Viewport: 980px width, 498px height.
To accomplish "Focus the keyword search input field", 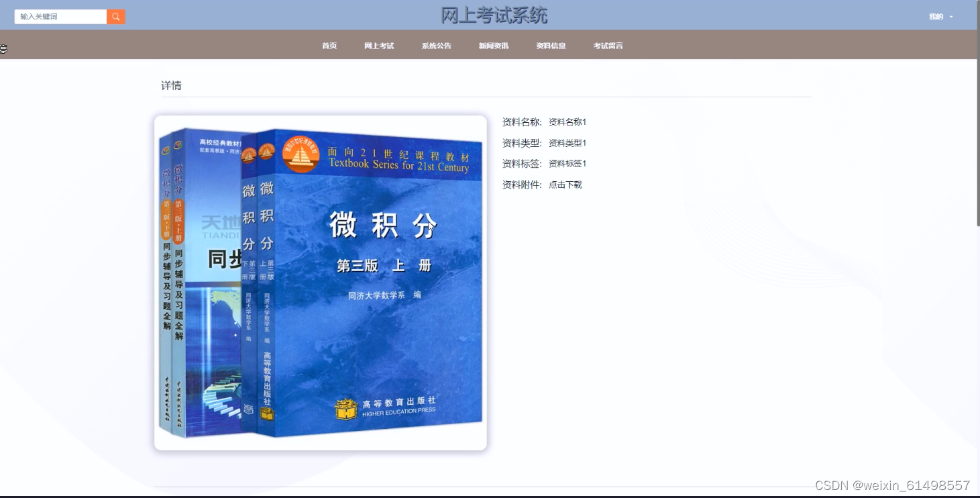I will click(60, 17).
